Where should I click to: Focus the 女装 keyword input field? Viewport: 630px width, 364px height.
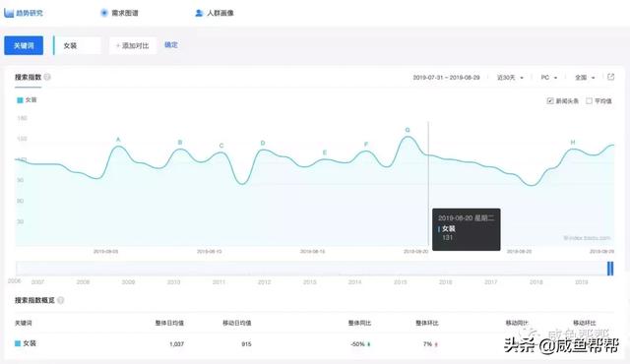tap(77, 46)
